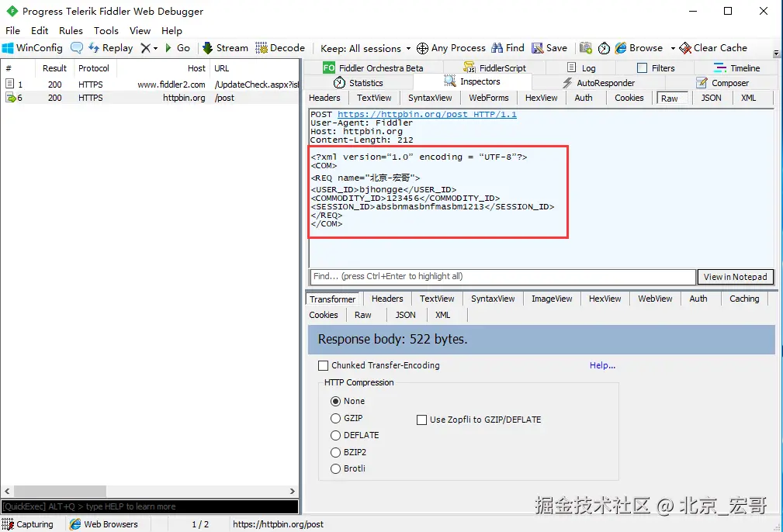Image resolution: width=783 pixels, height=532 pixels.
Task: Click the Browse Internet Explorer icon
Action: (x=621, y=48)
